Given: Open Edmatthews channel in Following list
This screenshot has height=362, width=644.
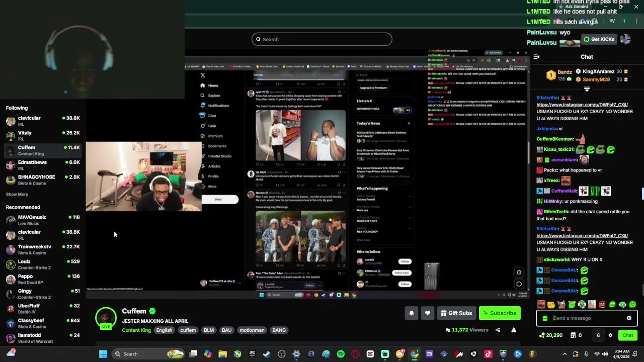Looking at the screenshot, I should click(x=43, y=165).
